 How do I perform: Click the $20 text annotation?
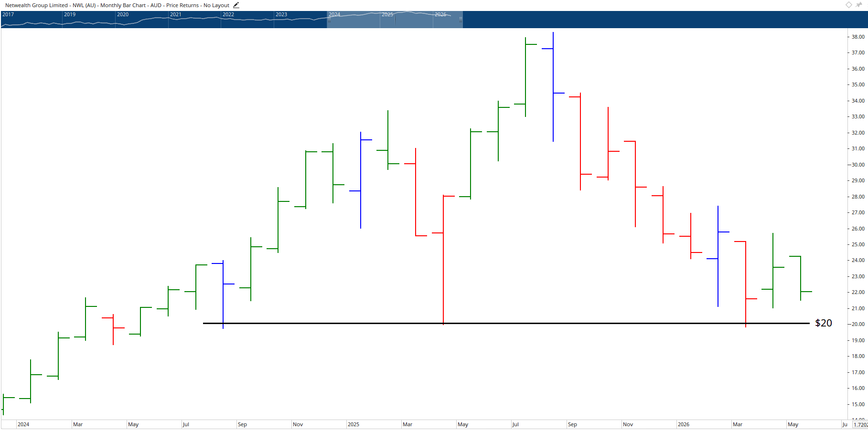(x=823, y=323)
